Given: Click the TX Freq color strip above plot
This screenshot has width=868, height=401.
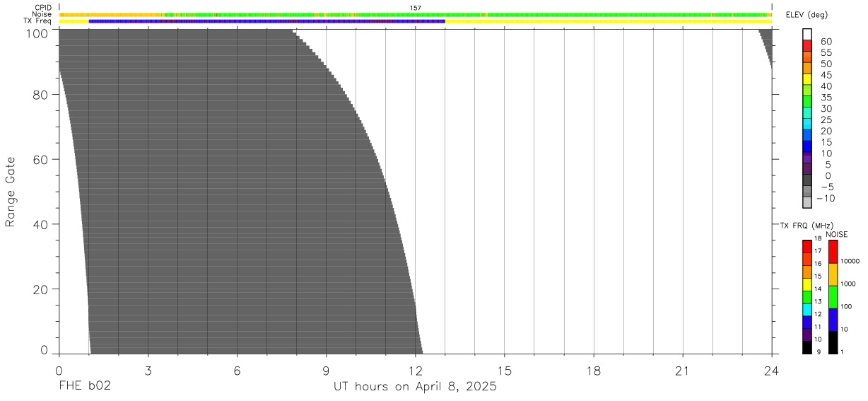Looking at the screenshot, I should point(415,21).
